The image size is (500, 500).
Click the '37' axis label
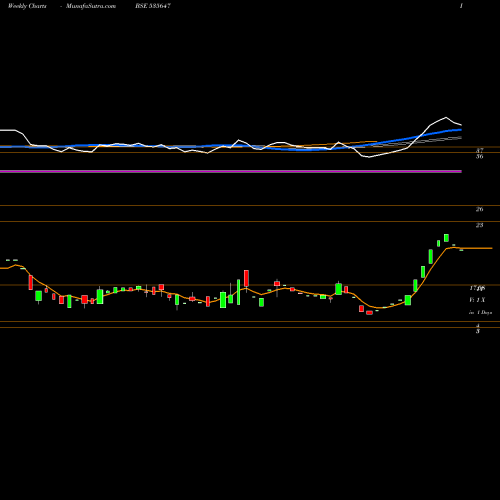[479, 151]
